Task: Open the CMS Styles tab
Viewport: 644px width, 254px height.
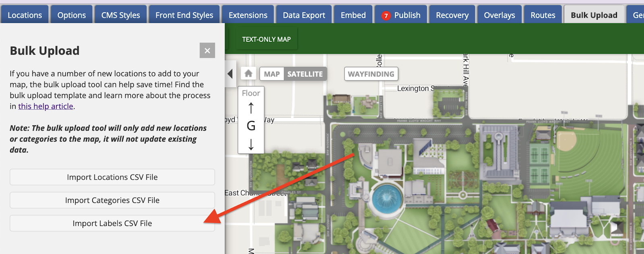Action: pyautogui.click(x=120, y=15)
